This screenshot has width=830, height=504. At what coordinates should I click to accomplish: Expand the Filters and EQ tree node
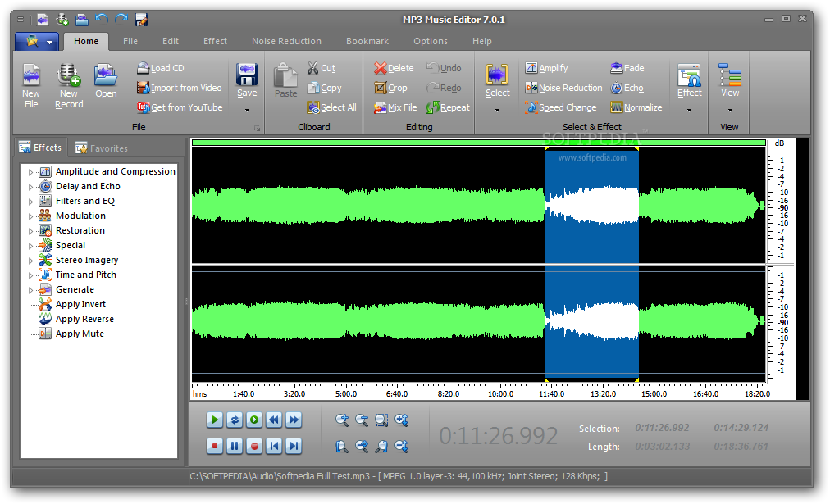(31, 202)
